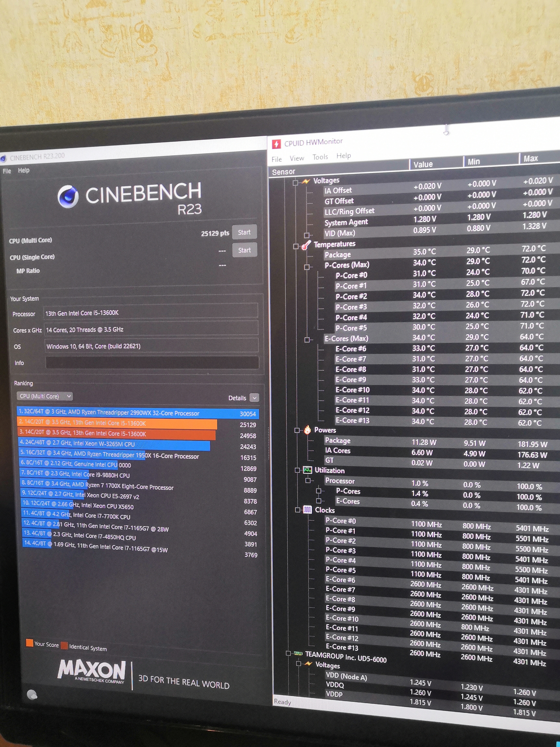
Task: Open the CPU (Multi Core) ranking dropdown
Action: pyautogui.click(x=45, y=396)
